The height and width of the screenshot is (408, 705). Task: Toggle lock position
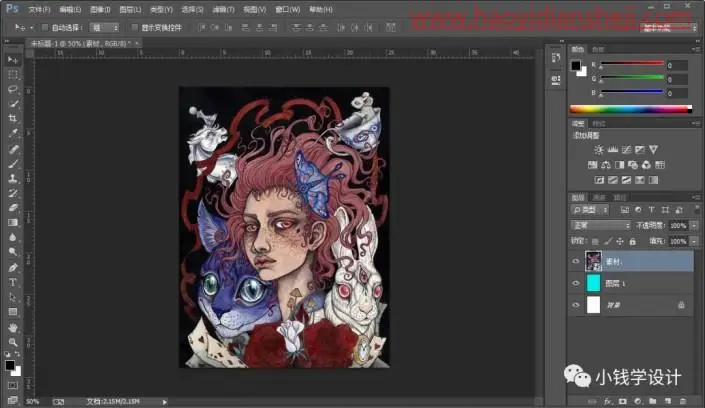620,242
